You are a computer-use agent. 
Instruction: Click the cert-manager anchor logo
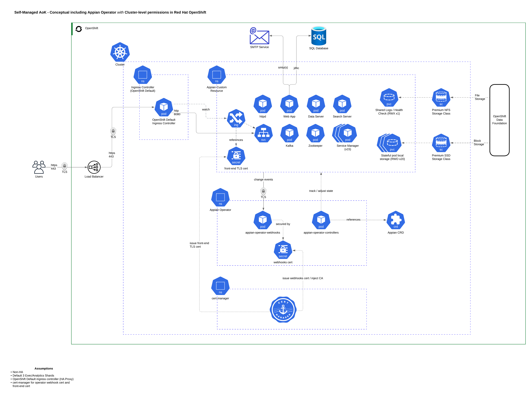click(283, 310)
